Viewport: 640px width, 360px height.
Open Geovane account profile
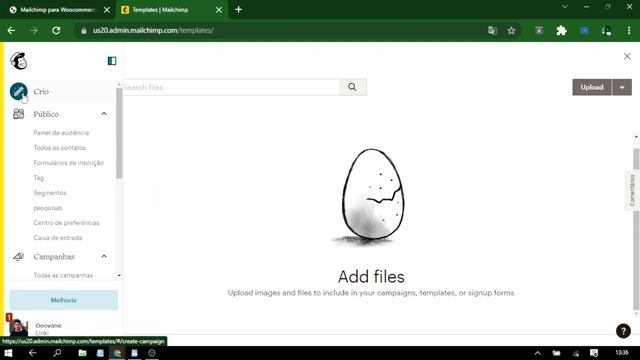click(37, 327)
